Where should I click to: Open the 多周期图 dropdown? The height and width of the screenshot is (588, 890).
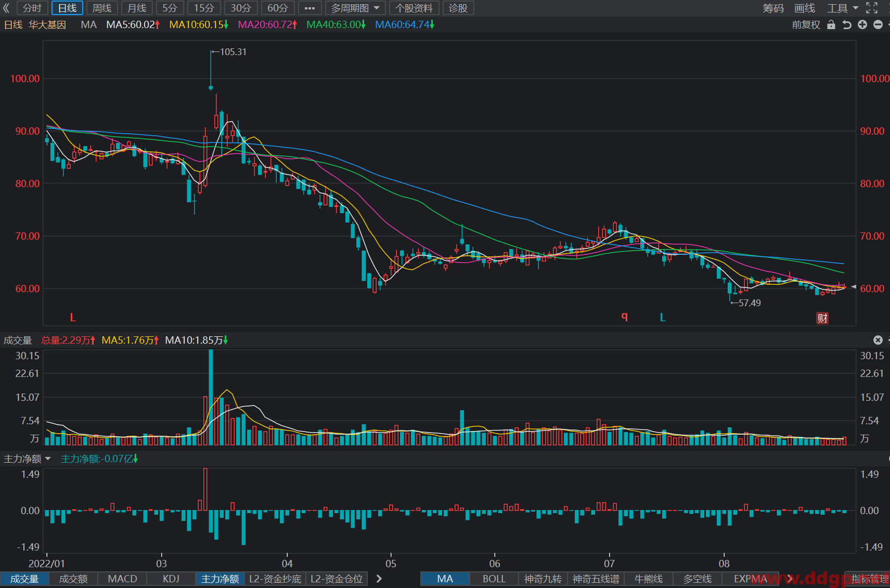[x=355, y=8]
